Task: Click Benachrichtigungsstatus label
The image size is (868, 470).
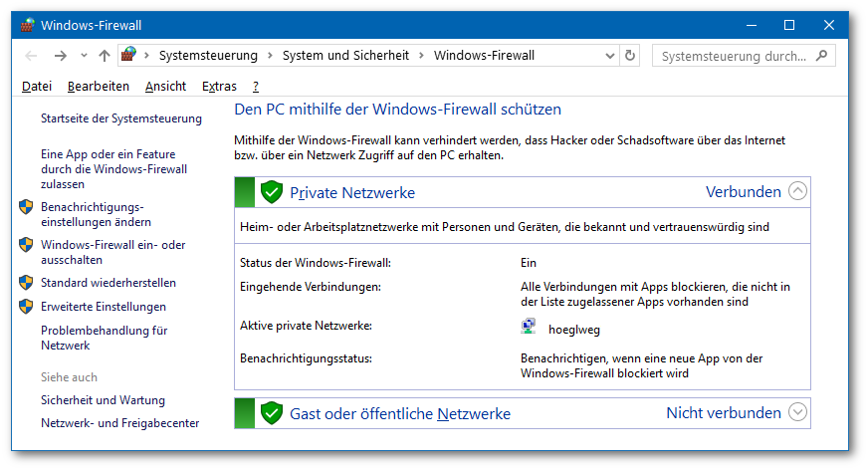Action: (306, 358)
